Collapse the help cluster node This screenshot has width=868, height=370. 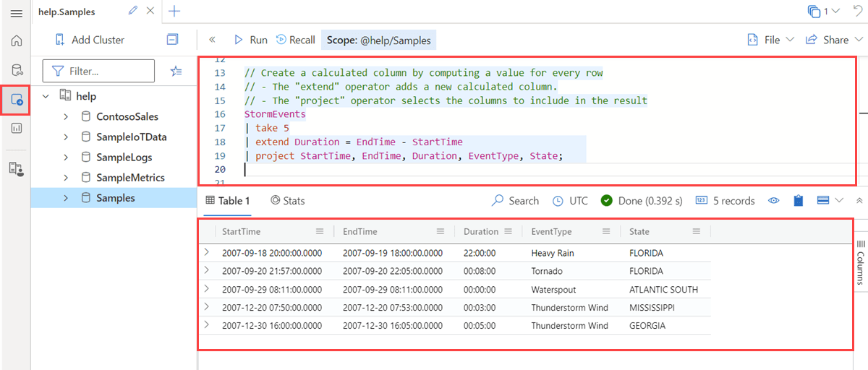46,96
